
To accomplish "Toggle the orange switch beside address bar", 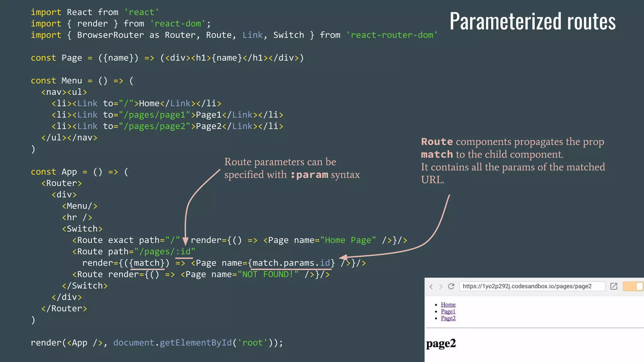I will [x=633, y=286].
